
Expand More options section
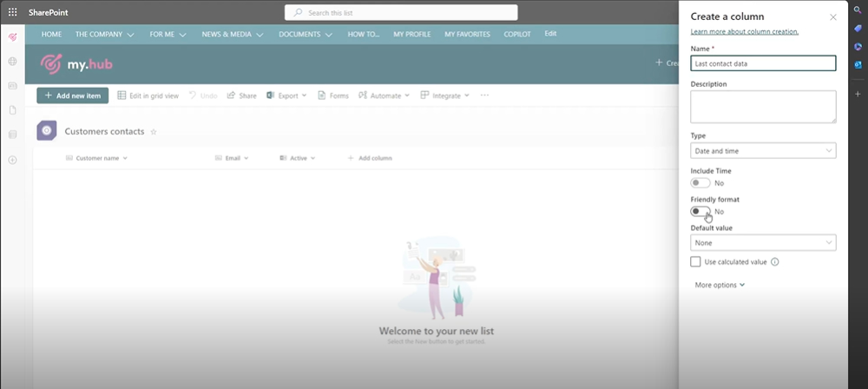point(720,285)
